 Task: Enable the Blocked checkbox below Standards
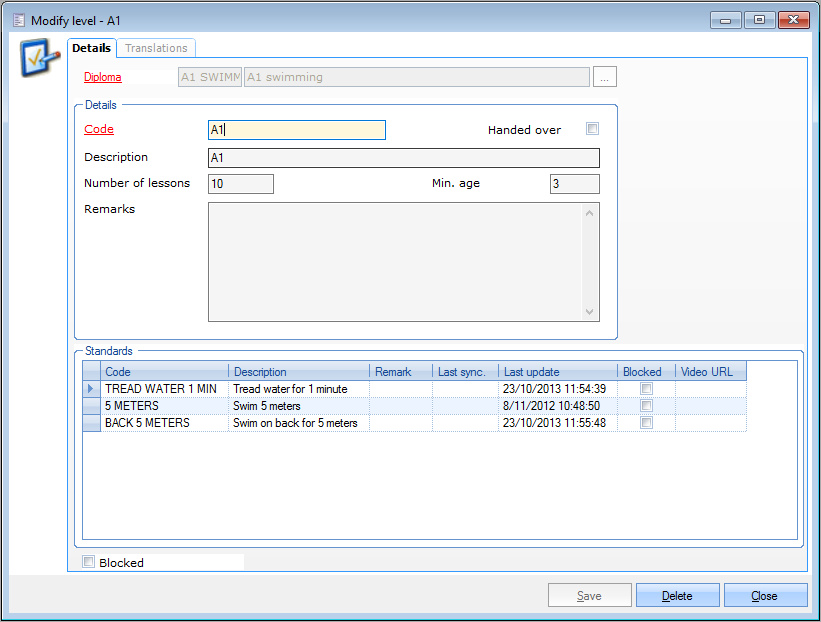coord(89,563)
